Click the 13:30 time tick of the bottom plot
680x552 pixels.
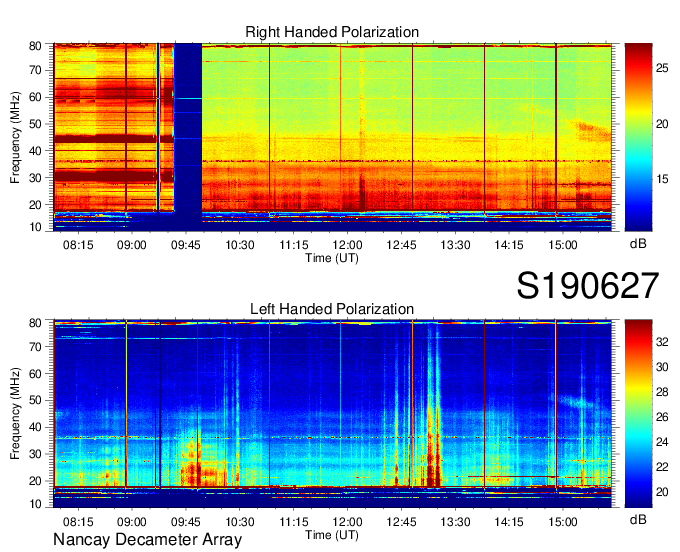[455, 522]
